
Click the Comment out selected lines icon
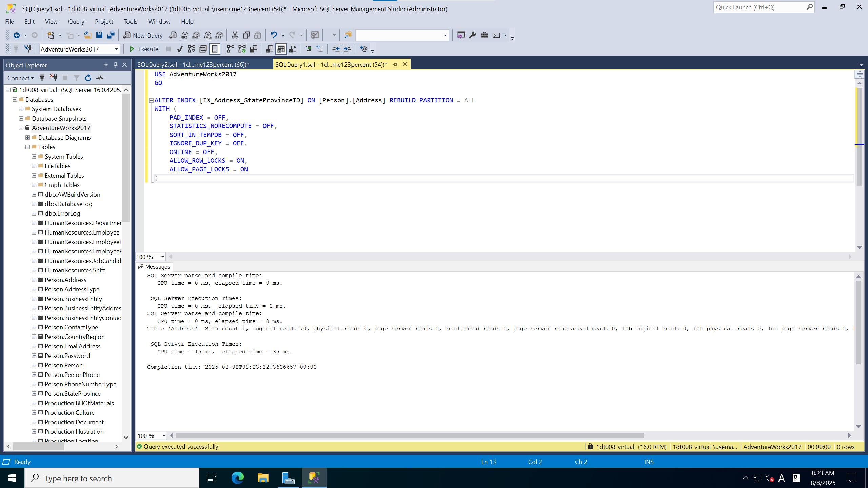[309, 49]
